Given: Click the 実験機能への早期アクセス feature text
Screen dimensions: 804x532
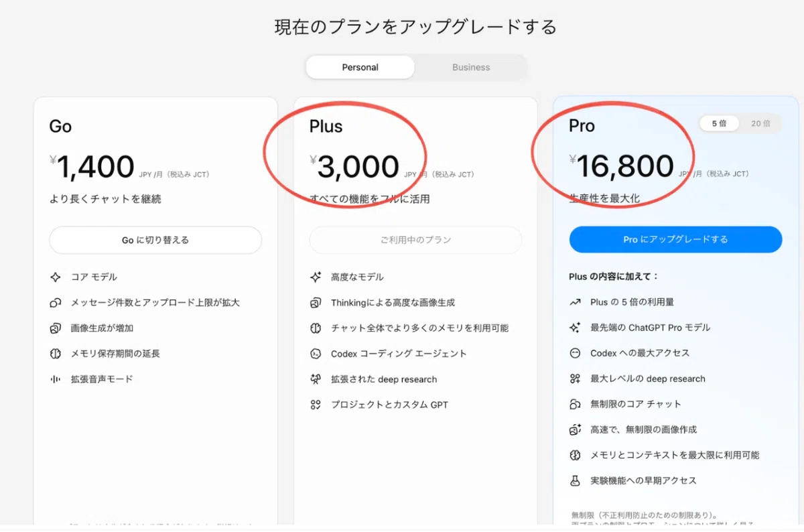Looking at the screenshot, I should pyautogui.click(x=643, y=480).
